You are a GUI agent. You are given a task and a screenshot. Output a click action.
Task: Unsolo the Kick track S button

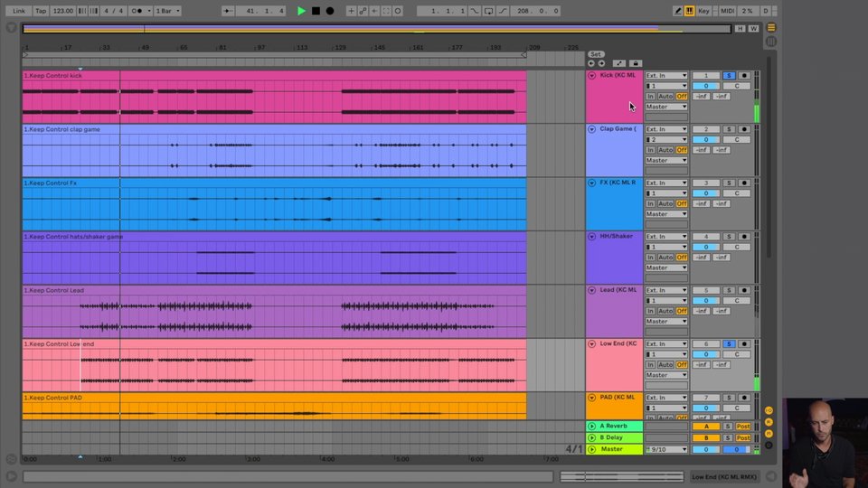coord(729,75)
